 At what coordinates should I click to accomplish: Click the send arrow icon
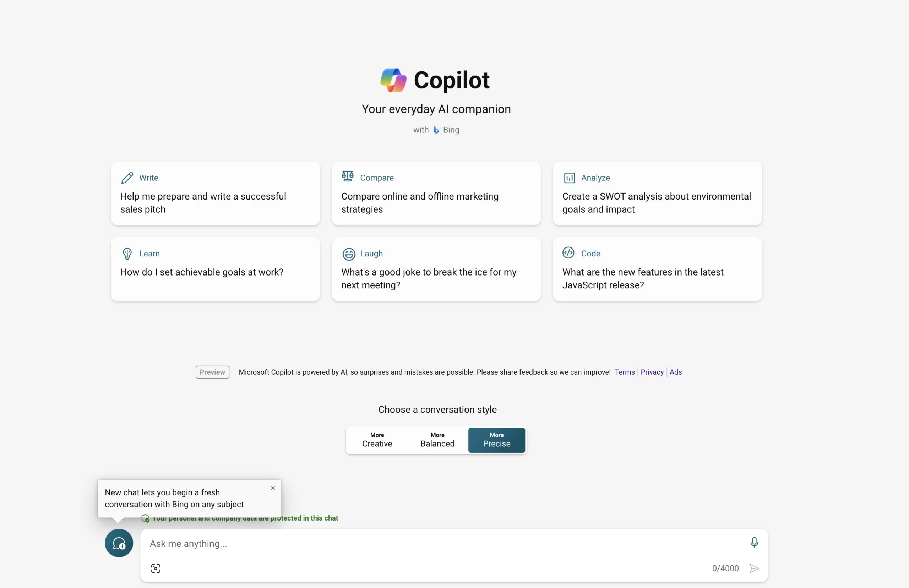pos(754,568)
